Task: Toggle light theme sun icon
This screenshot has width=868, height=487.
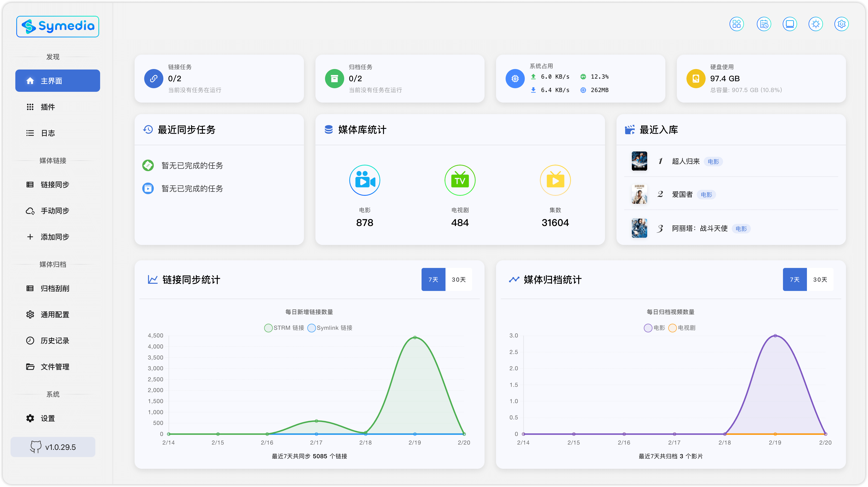Action: click(x=816, y=24)
